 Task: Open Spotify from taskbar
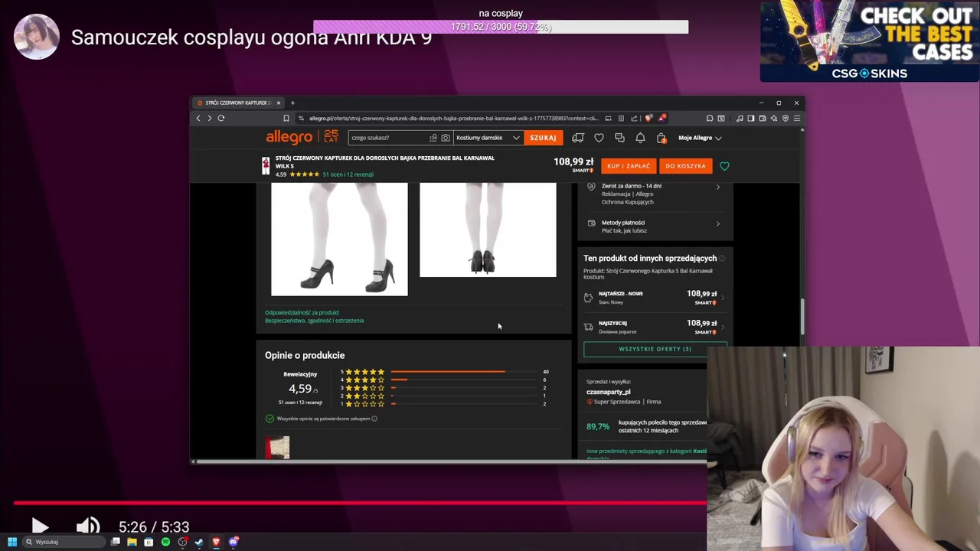(165, 542)
